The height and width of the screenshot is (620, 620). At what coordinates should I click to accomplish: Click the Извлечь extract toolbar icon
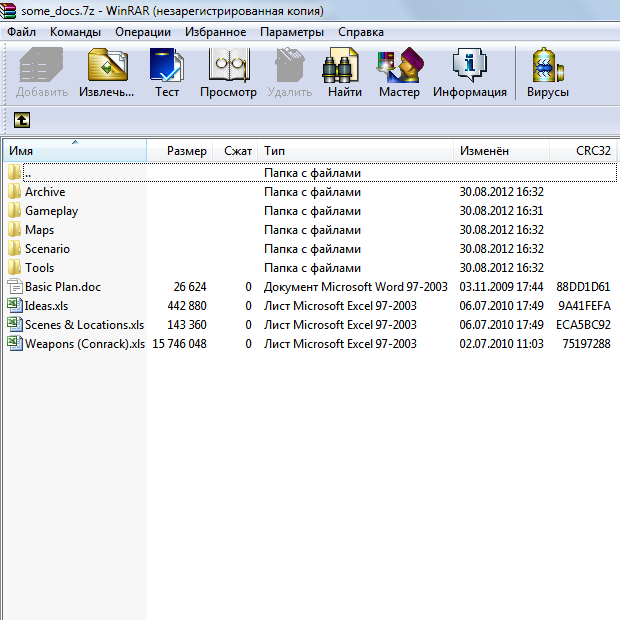coord(107,65)
